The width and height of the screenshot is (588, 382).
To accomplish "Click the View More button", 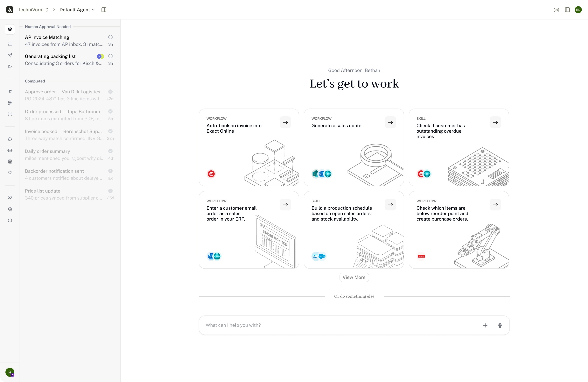I will tap(354, 277).
